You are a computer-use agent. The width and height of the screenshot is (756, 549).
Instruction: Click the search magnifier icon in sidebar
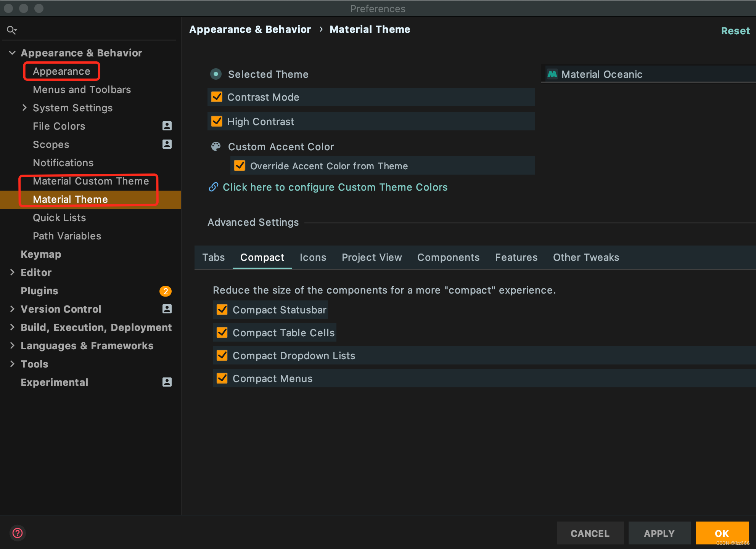coord(11,30)
